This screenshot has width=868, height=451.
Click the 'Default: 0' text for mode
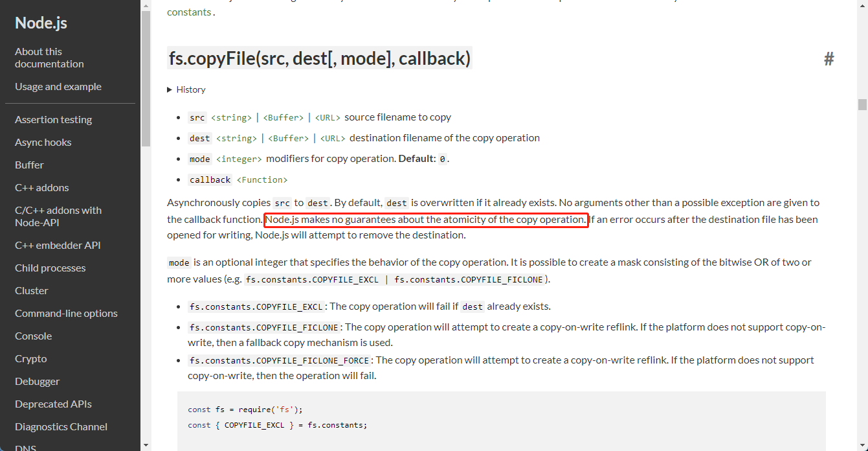pyautogui.click(x=423, y=159)
